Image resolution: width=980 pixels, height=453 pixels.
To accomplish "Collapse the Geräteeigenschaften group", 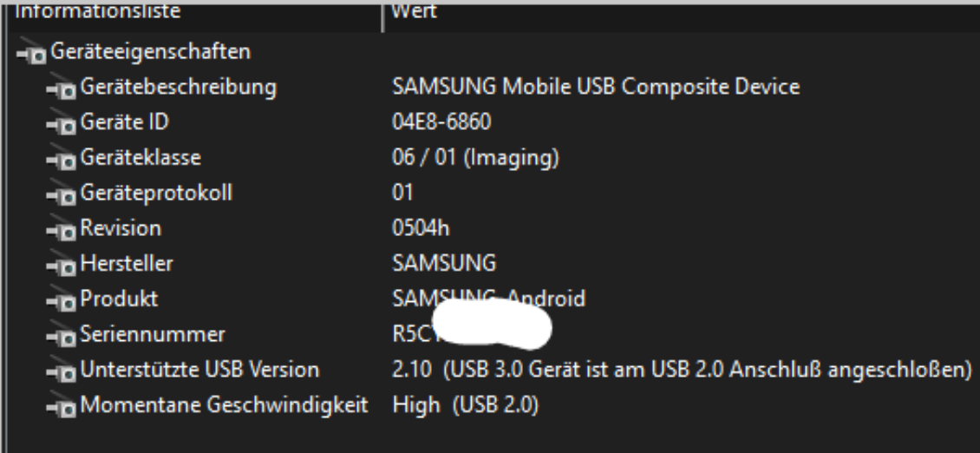I will [33, 53].
